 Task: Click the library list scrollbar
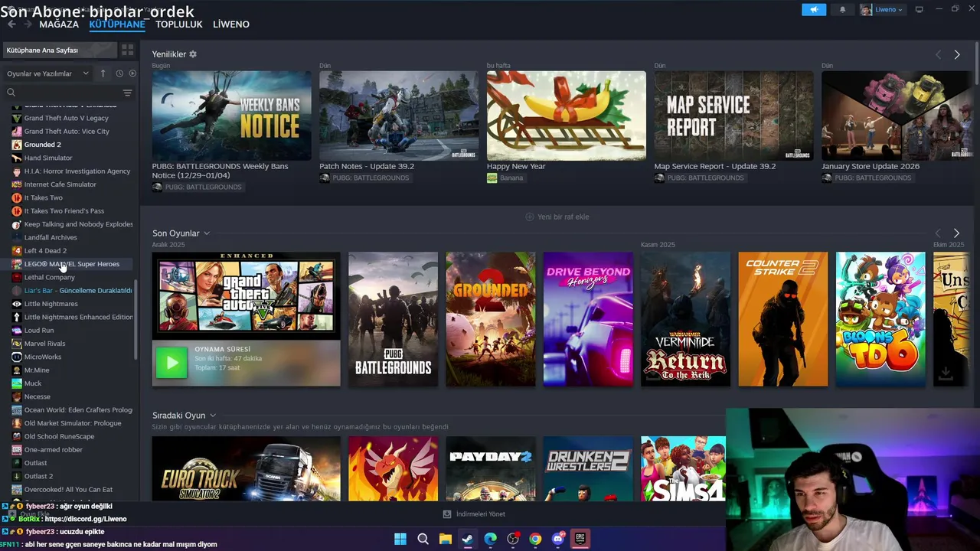(137, 320)
